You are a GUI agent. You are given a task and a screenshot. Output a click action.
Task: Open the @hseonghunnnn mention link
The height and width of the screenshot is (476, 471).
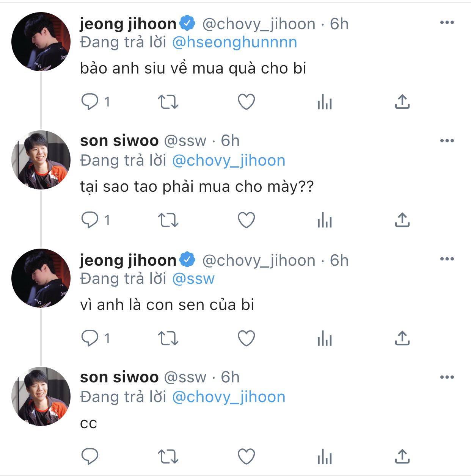[235, 42]
